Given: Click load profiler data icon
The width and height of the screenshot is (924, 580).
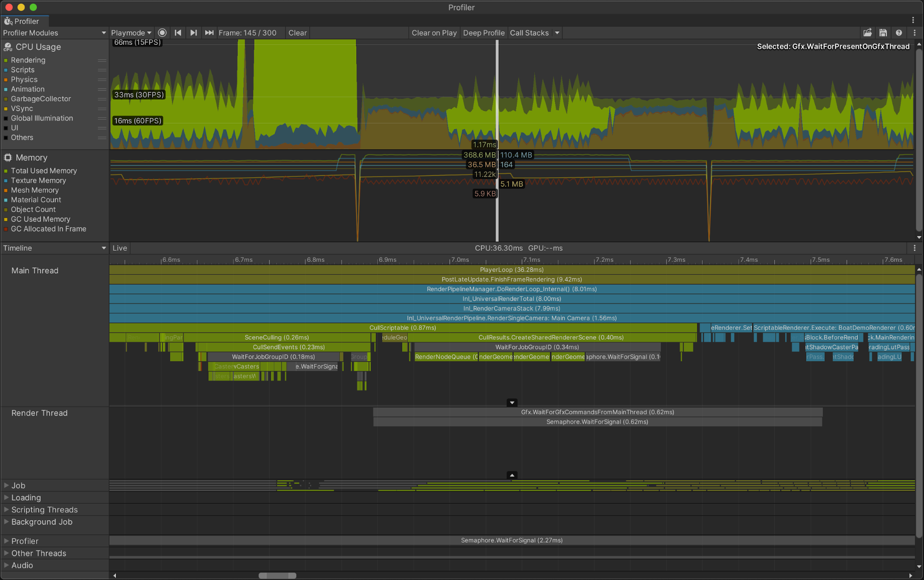Looking at the screenshot, I should [x=867, y=33].
